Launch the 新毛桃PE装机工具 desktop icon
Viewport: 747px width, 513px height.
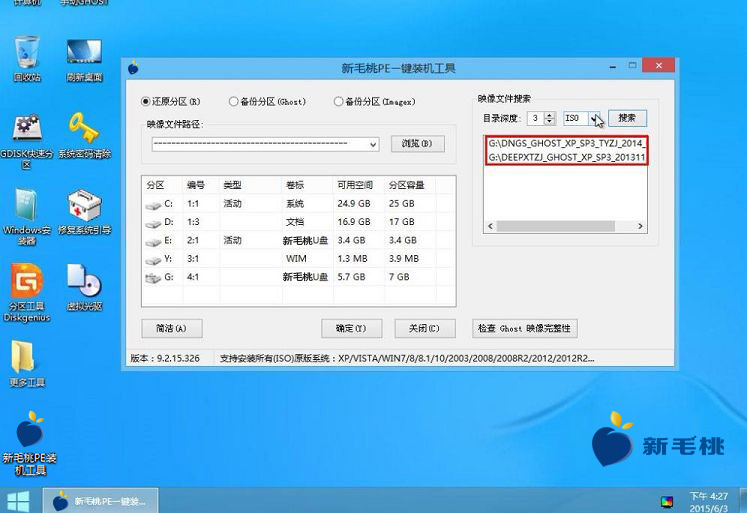[x=30, y=443]
